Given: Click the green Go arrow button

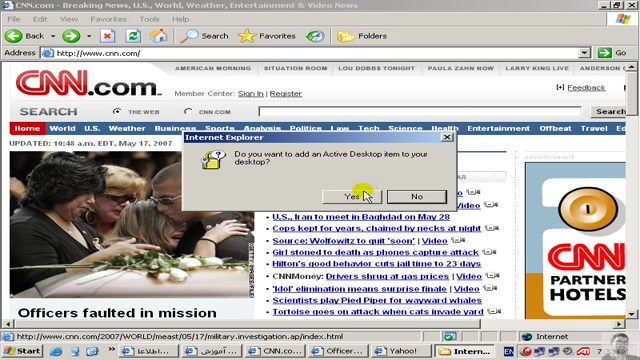Looking at the screenshot, I should (604, 53).
